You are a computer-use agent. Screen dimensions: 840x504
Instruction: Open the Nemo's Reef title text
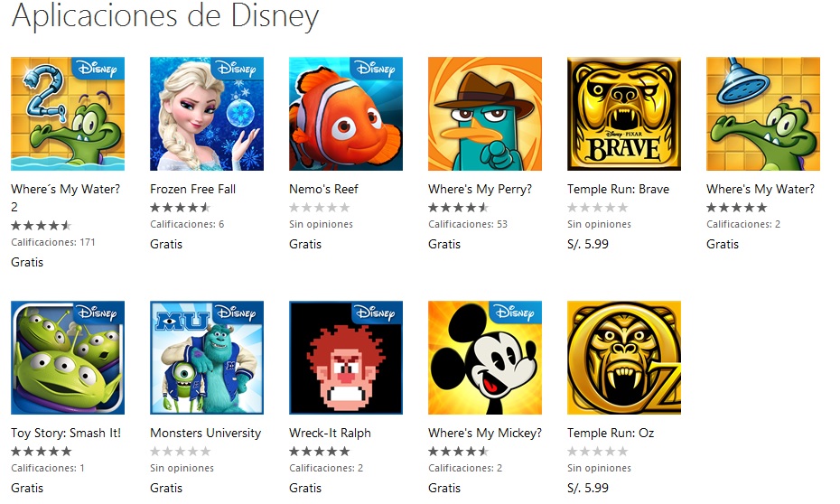[x=323, y=189]
